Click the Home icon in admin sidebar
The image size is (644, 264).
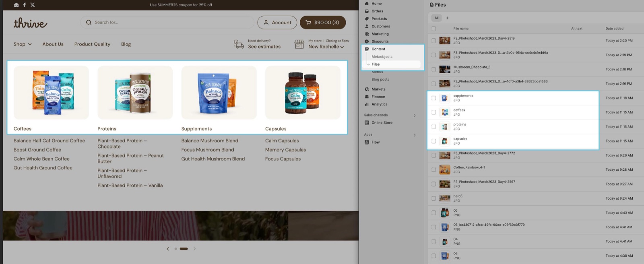coord(367,4)
